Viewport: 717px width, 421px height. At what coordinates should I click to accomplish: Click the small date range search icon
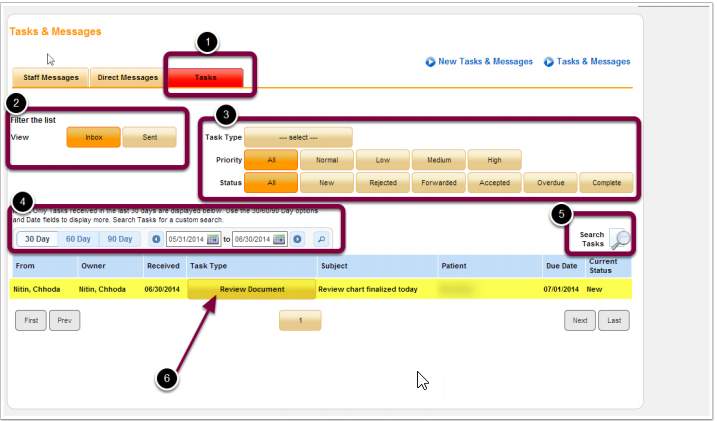click(x=321, y=239)
